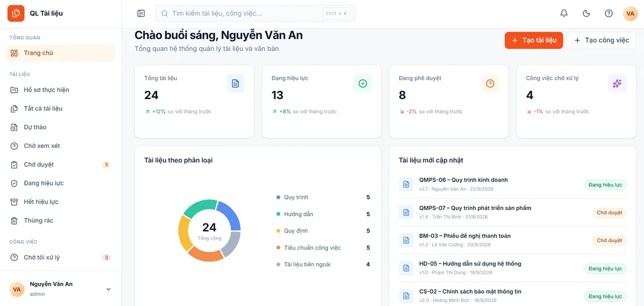The height and width of the screenshot is (306, 644).
Task: Open Hết hiệu lực in sidebar
Action: click(61, 202)
